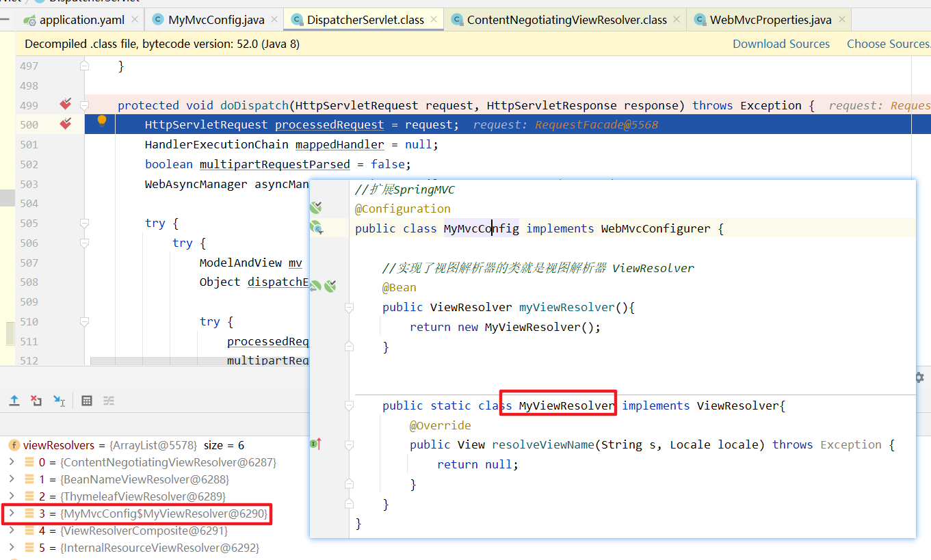Expand element 3 MyMvcConfig$MyViewResolver
The width and height of the screenshot is (931, 560).
pos(11,513)
